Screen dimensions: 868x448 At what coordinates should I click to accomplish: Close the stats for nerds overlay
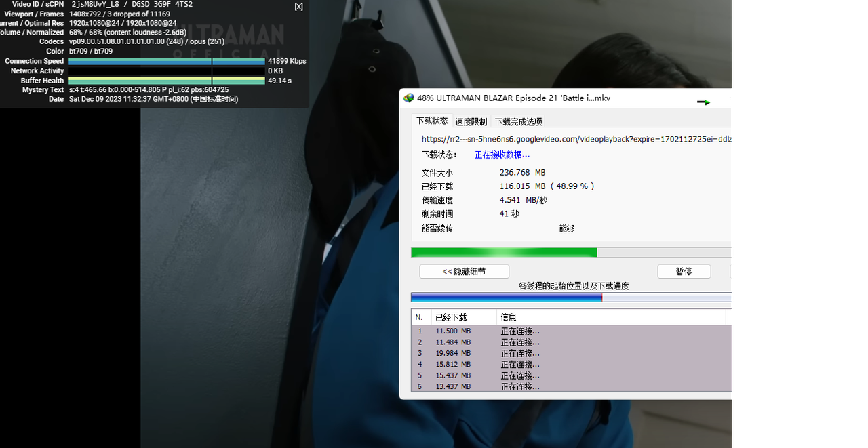coord(298,7)
